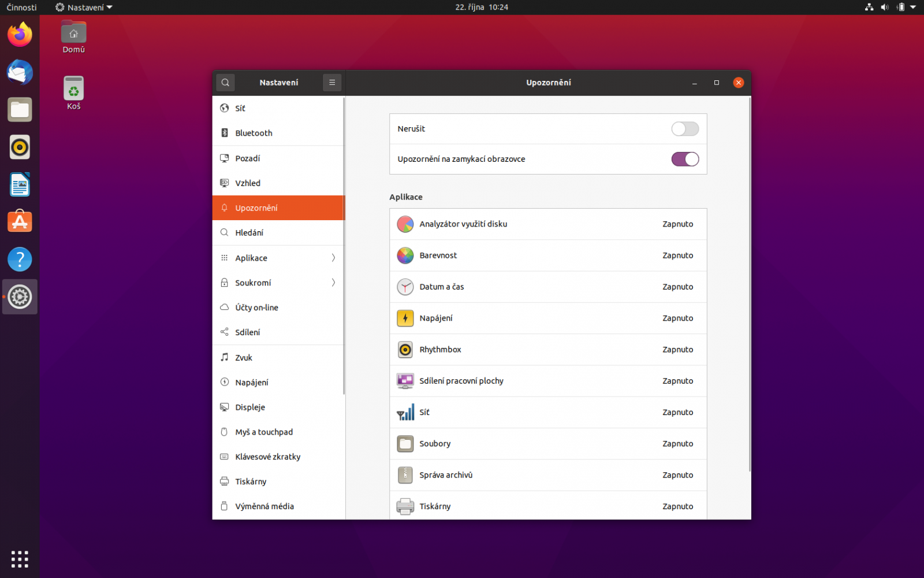Viewport: 924px width, 578px height.
Task: Click Zapnuto next to Datum a čas
Action: click(x=678, y=287)
